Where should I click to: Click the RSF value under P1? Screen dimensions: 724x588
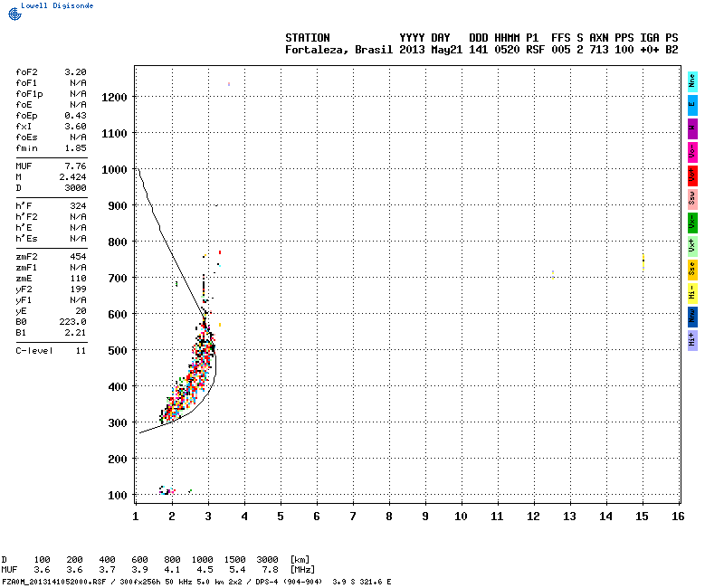535,50
